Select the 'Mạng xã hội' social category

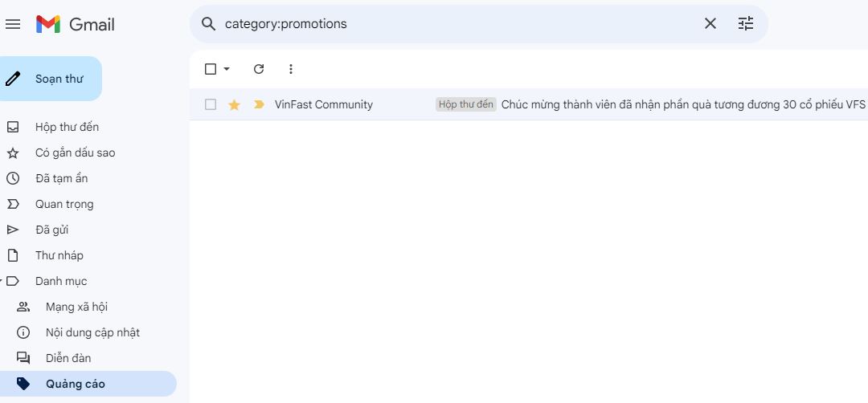point(76,307)
